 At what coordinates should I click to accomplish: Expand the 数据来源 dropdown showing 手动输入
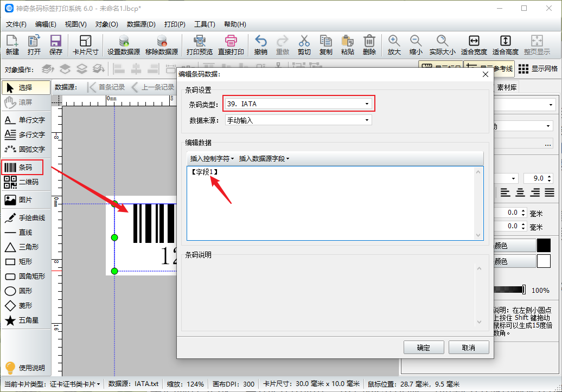(298, 120)
